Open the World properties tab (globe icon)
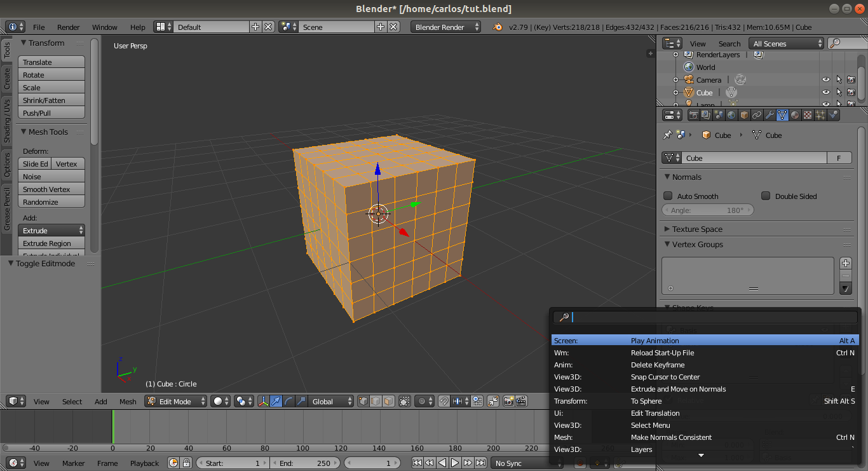This screenshot has width=868, height=471. coord(731,115)
